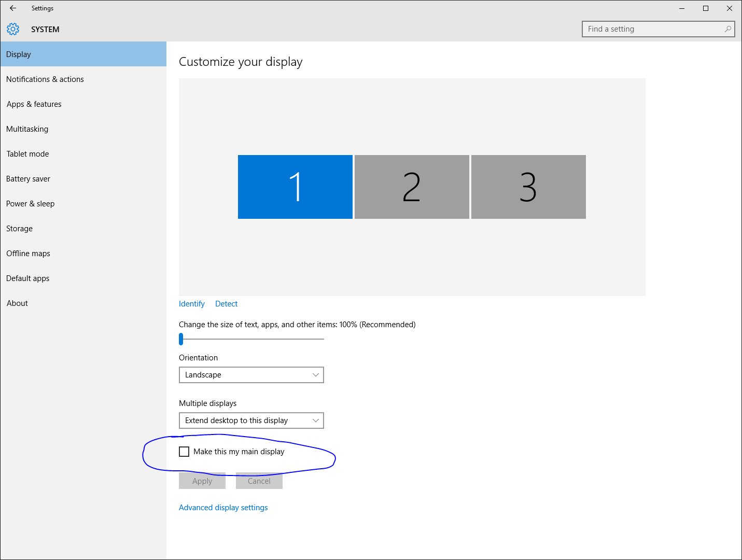Open Battery saver settings

coord(83,178)
